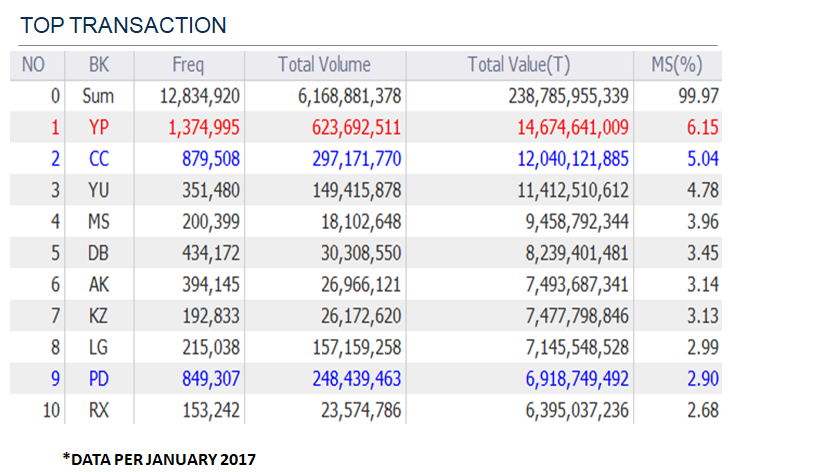
Task: Sort by the BK column header
Action: (x=99, y=65)
